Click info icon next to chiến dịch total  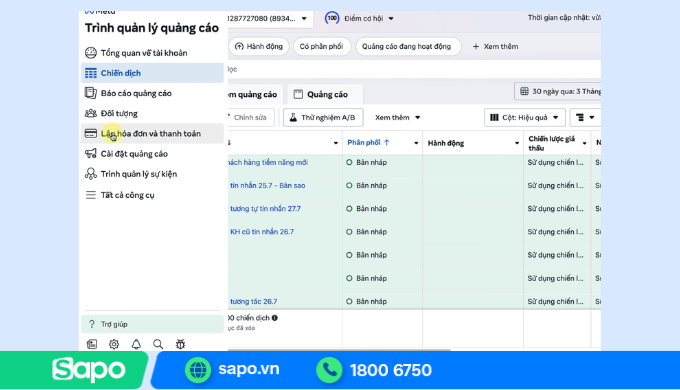coord(275,318)
